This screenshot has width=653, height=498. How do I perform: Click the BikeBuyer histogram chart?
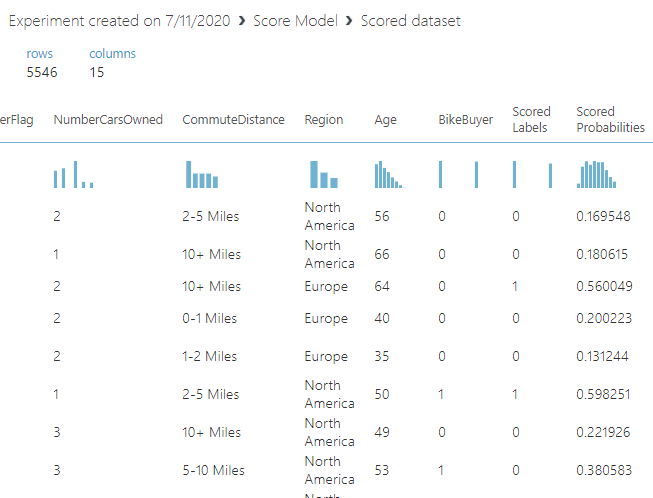458,175
